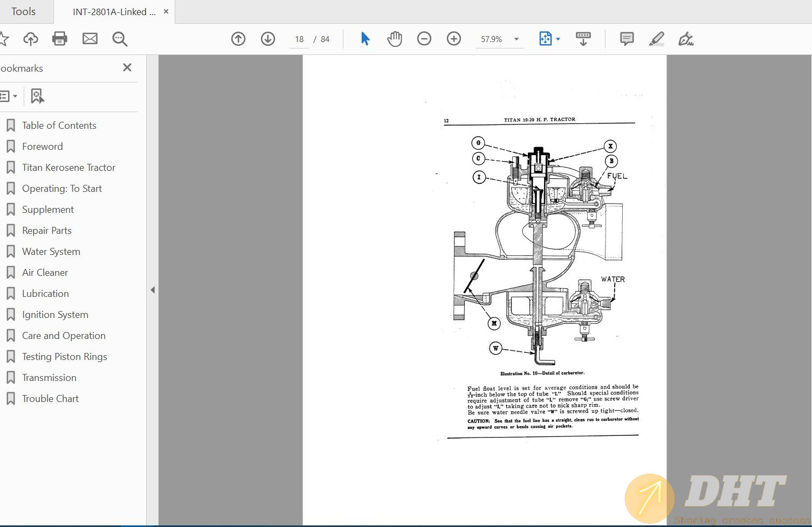Open the Trouble Chart bookmark
Viewport: 812px width, 527px height.
(50, 399)
